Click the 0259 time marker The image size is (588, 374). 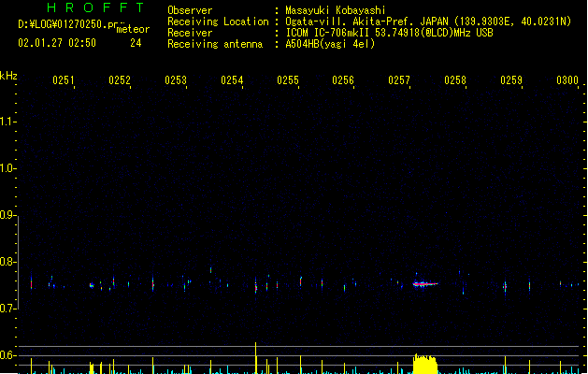tap(511, 80)
